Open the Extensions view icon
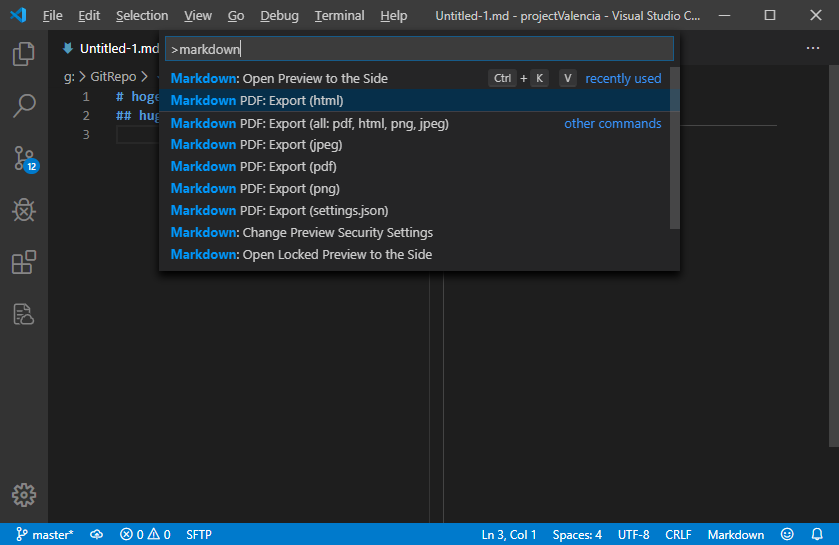The image size is (839, 545). (x=24, y=263)
